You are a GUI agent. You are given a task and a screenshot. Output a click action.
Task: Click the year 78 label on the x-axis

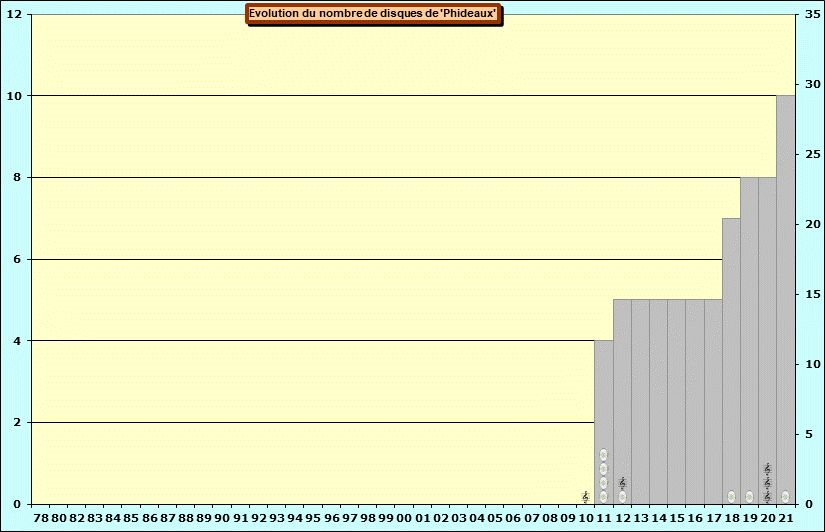pos(41,518)
